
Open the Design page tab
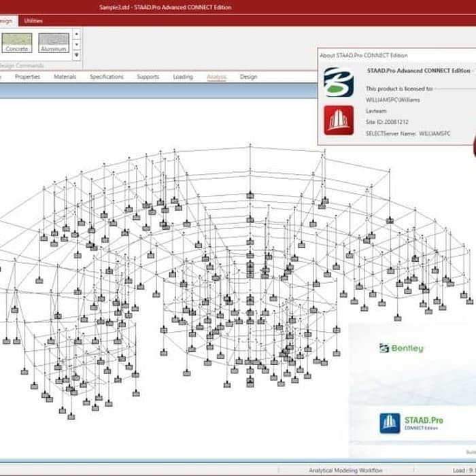click(248, 77)
